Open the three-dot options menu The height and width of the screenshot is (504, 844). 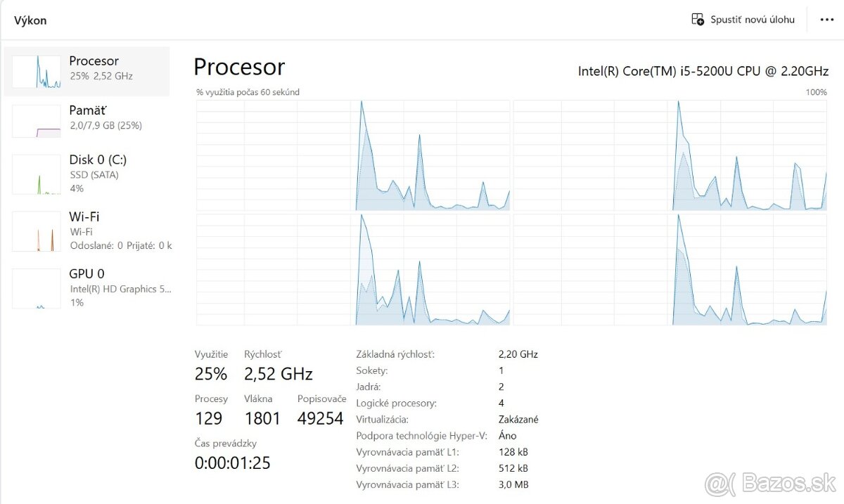point(826,19)
